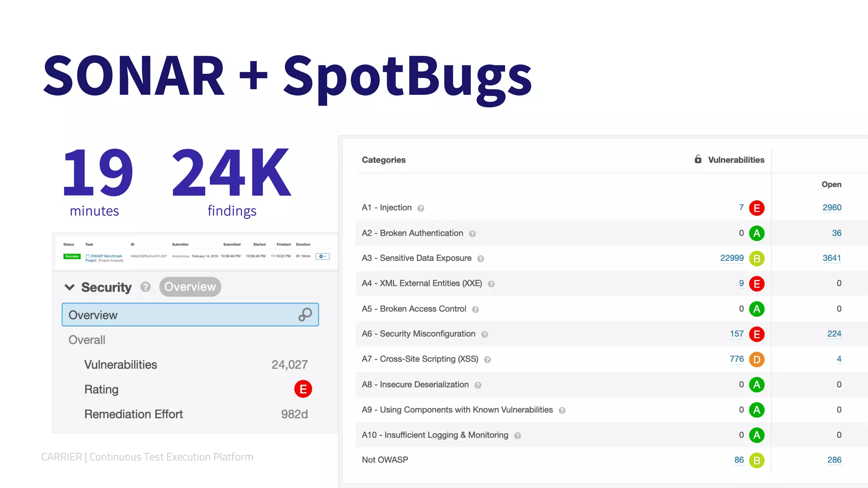Screen dimensions: 868x488
Task: Click the Vulnerabilities total 24,027
Action: point(289,365)
